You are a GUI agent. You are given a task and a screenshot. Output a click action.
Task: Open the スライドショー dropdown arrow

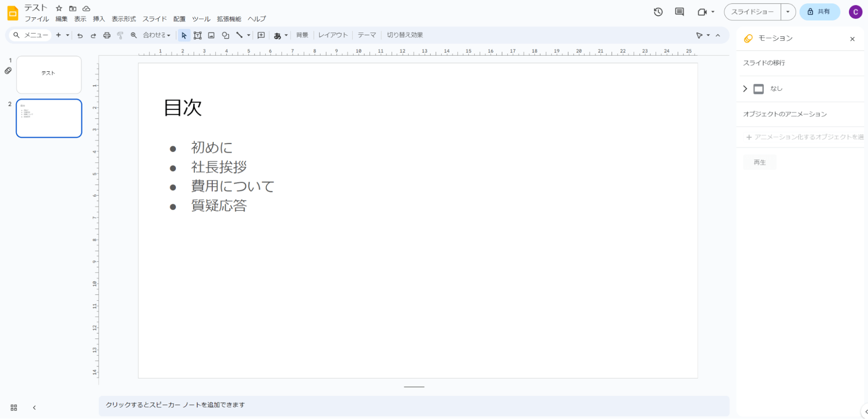tap(788, 12)
